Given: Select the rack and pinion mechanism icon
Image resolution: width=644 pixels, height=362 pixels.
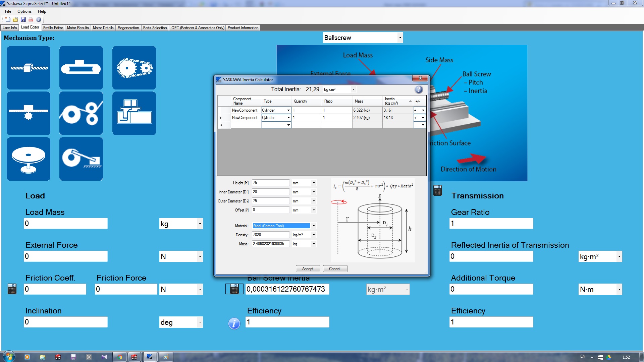Looking at the screenshot, I should coord(29,113).
